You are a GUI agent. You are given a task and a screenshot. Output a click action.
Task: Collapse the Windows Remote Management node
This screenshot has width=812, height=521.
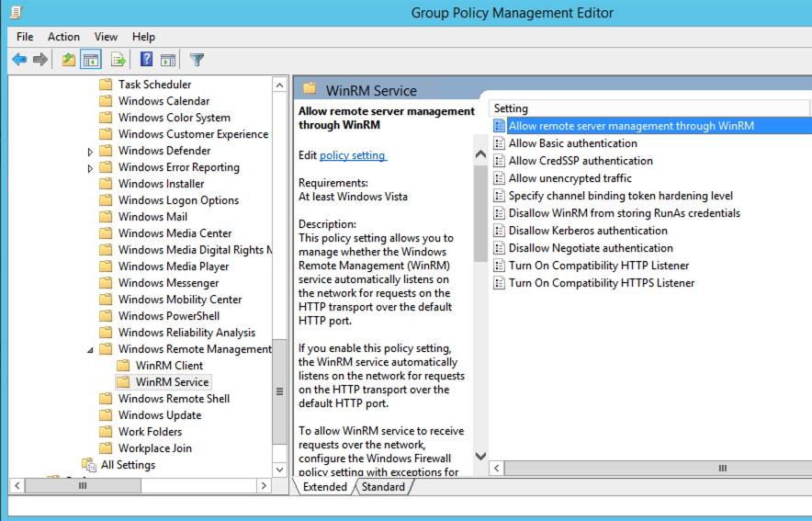[90, 349]
